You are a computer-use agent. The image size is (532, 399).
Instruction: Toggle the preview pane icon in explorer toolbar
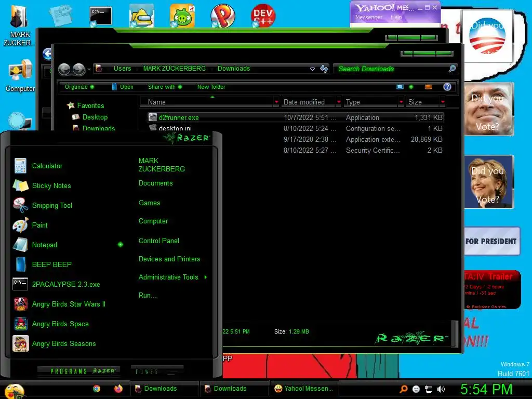coord(429,87)
